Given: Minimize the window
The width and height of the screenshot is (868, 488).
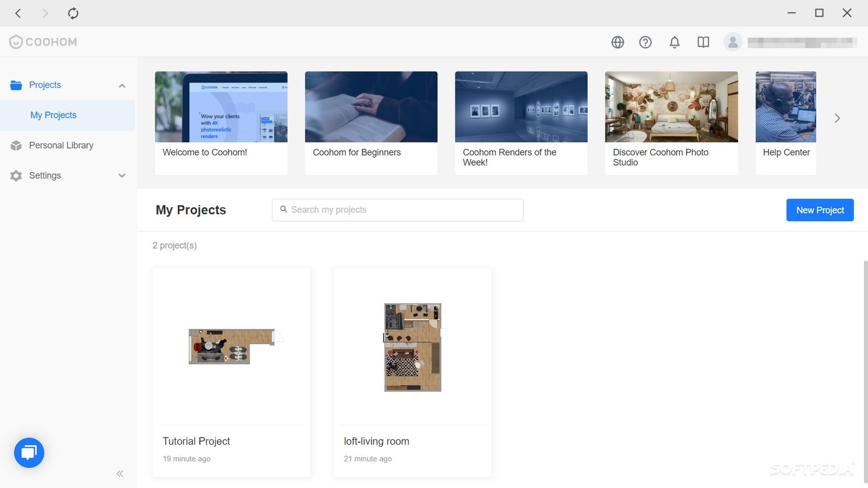Looking at the screenshot, I should [792, 13].
